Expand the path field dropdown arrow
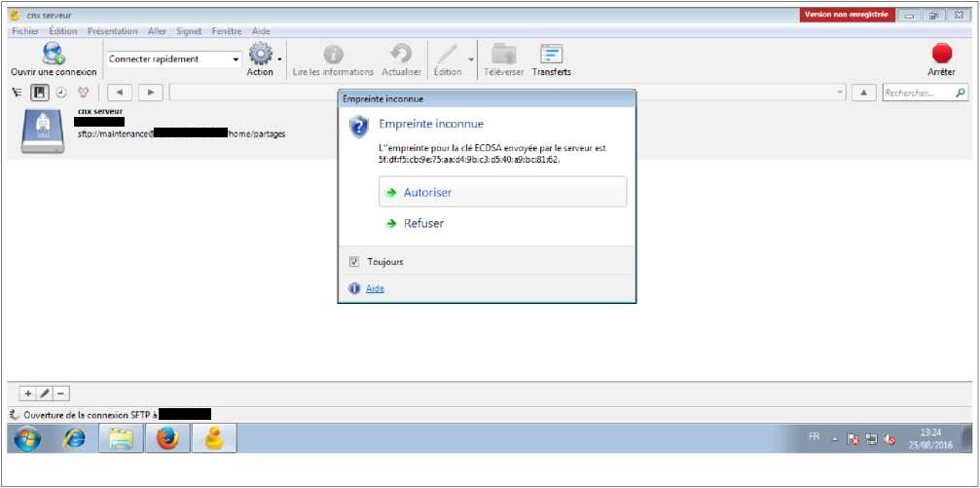 click(841, 93)
